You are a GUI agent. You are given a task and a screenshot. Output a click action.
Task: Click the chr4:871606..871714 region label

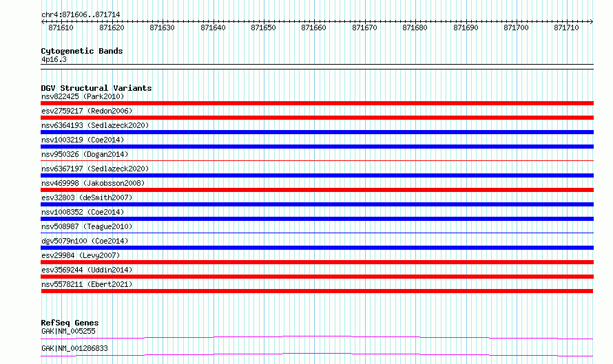(81, 15)
